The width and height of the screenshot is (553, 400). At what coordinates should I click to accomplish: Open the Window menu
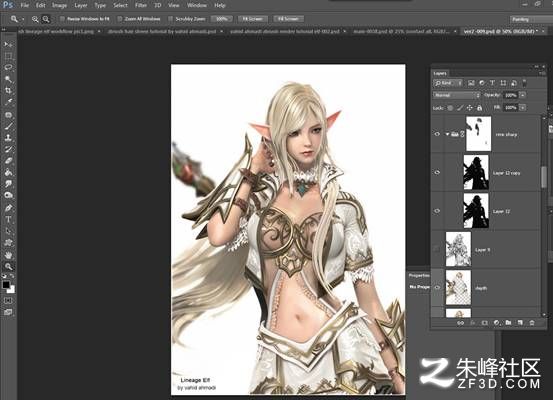point(196,5)
